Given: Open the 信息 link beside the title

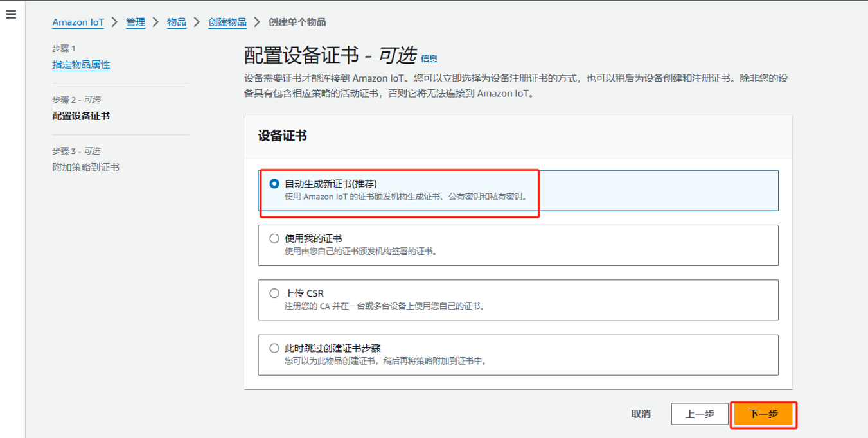Looking at the screenshot, I should [429, 58].
